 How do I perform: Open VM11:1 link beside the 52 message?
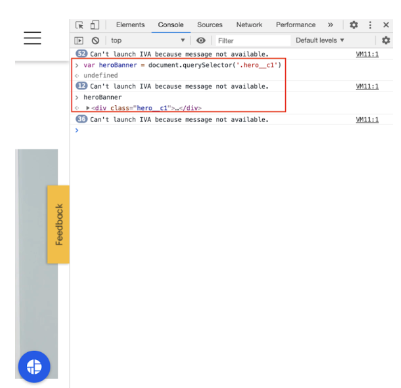pos(367,54)
